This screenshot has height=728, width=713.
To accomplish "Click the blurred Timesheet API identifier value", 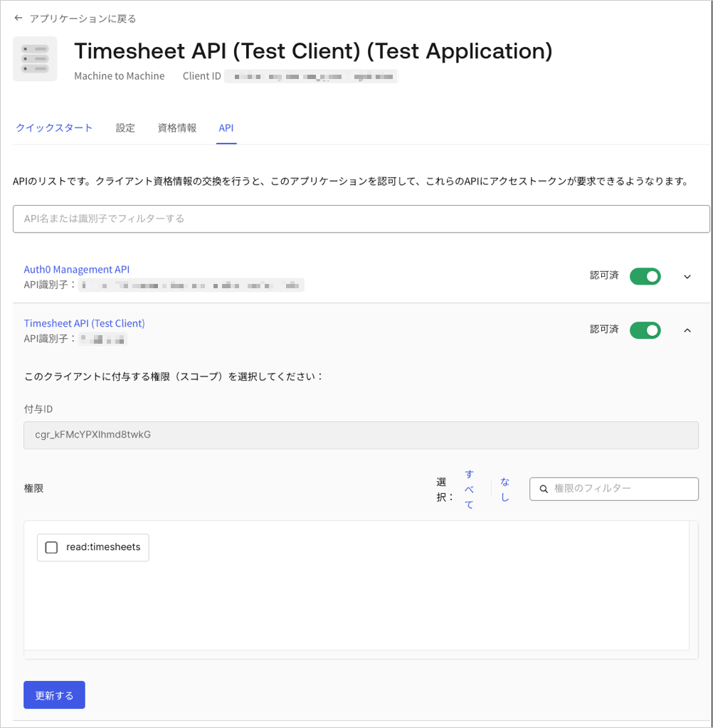I will click(x=102, y=339).
